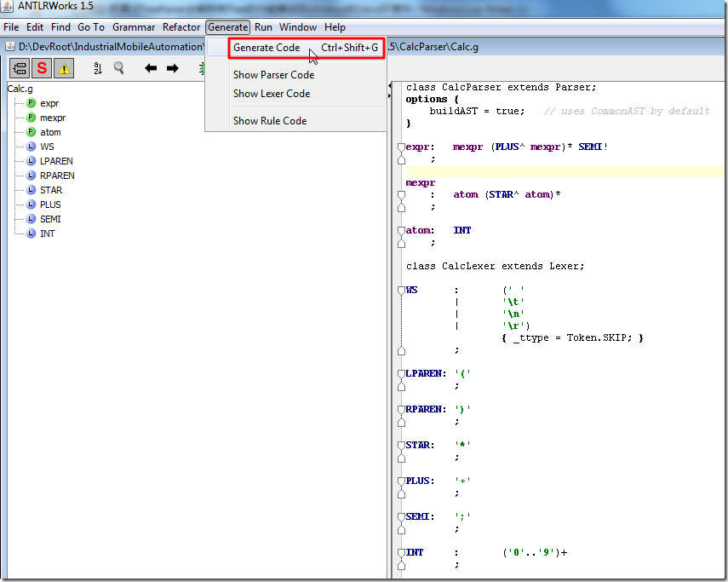Collapse the WS rule fold marker

click(x=400, y=291)
